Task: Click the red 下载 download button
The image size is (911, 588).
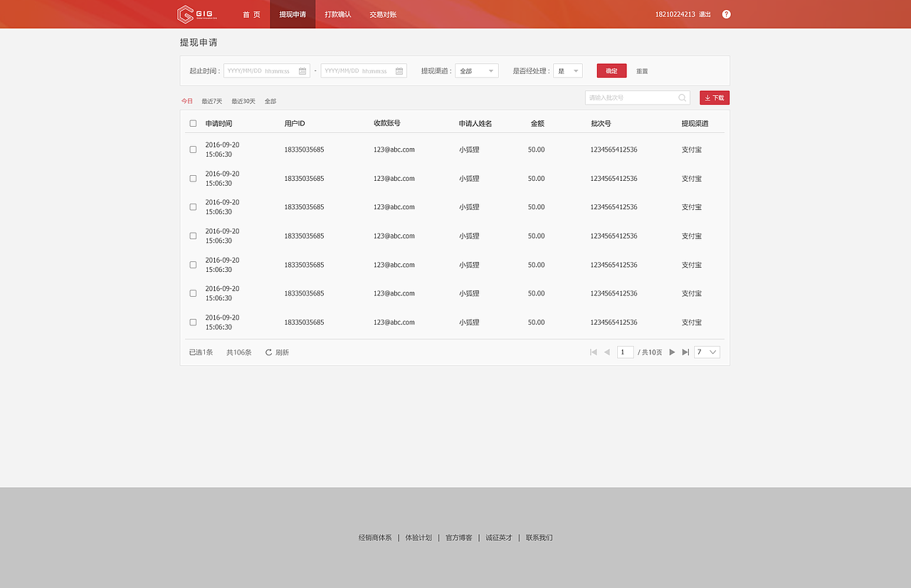Action: [x=715, y=98]
